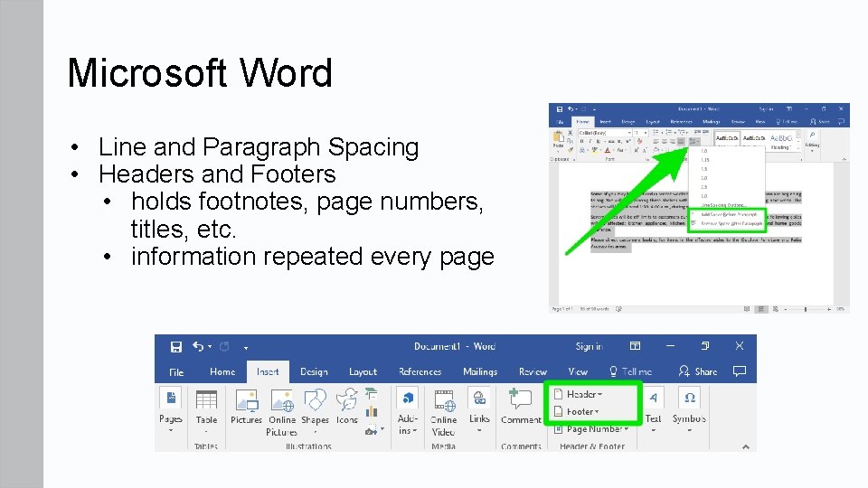Toggle Italic in the small Word window
This screenshot has width=868, height=488.
589,142
